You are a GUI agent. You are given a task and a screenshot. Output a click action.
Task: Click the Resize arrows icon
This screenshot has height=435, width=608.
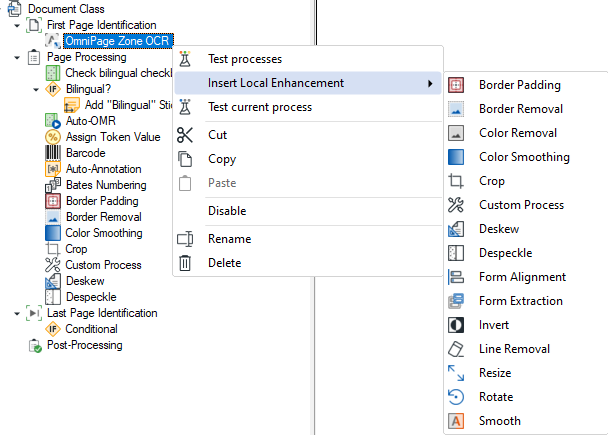click(x=456, y=373)
